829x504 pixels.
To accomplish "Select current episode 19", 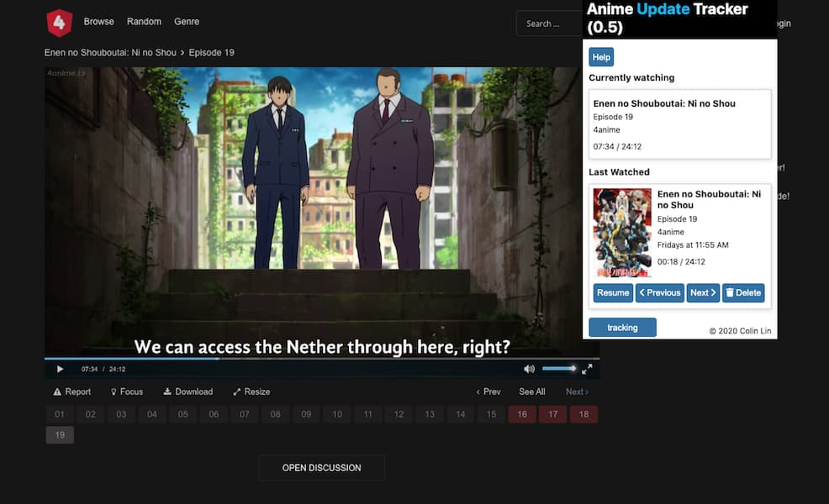I will tap(60, 435).
